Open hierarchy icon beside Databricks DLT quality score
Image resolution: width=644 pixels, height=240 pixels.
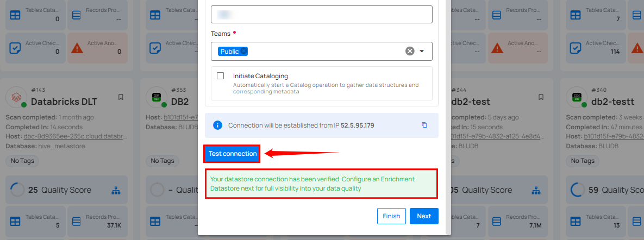115,190
